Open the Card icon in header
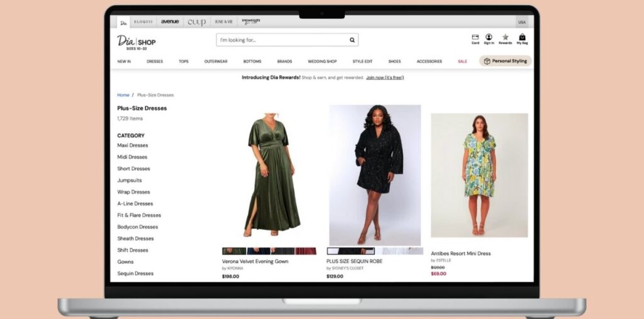The height and width of the screenshot is (319, 644). coord(475,40)
